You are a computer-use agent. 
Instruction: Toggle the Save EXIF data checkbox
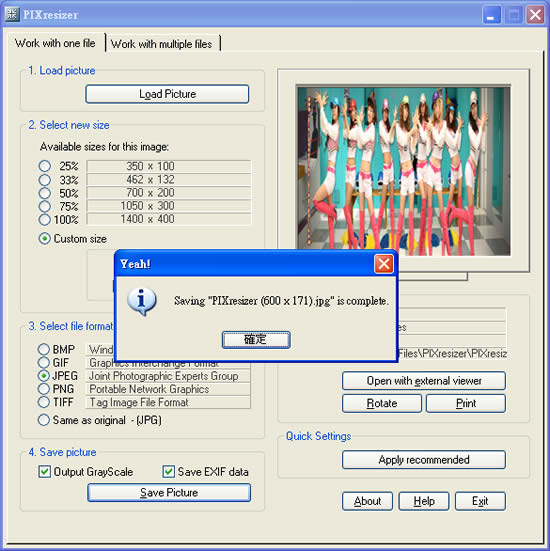169,472
